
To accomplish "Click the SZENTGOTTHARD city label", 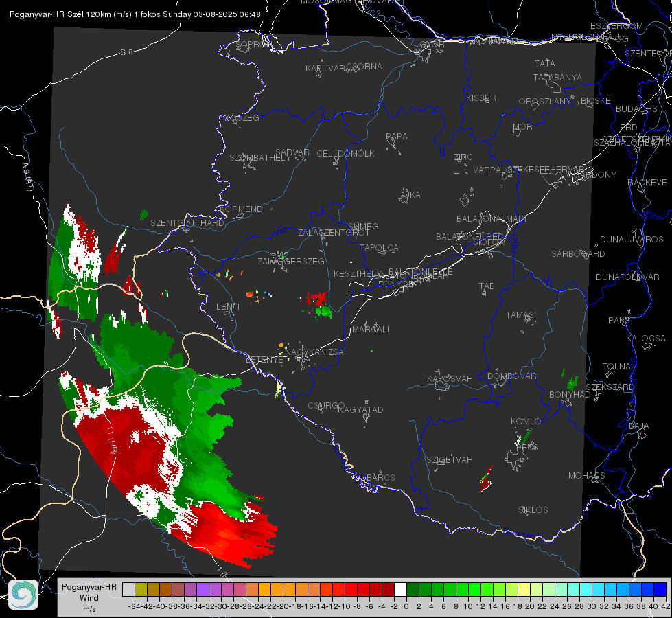I will (187, 223).
